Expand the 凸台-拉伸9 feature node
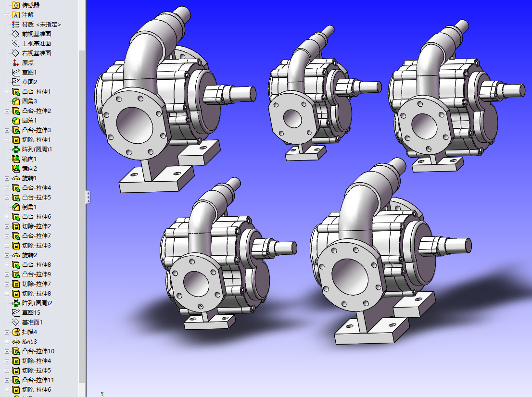Screen dimensions: 532x397 coord(7,274)
